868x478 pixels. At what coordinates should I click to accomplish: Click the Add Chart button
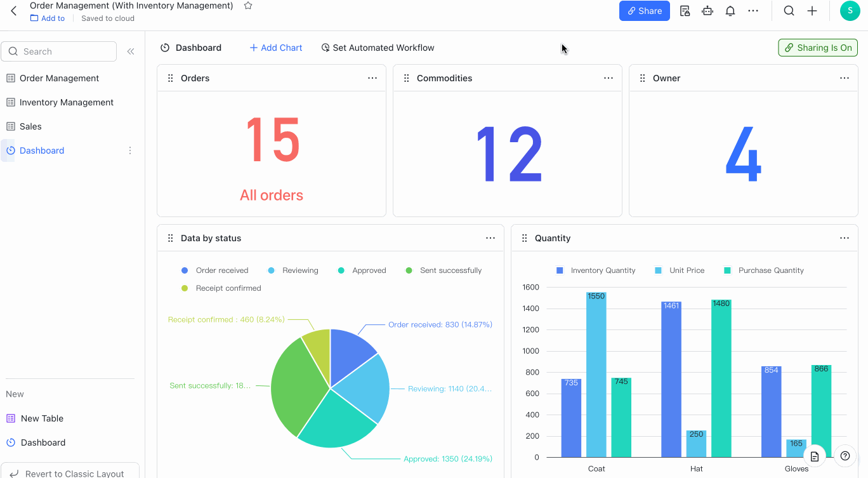click(276, 48)
